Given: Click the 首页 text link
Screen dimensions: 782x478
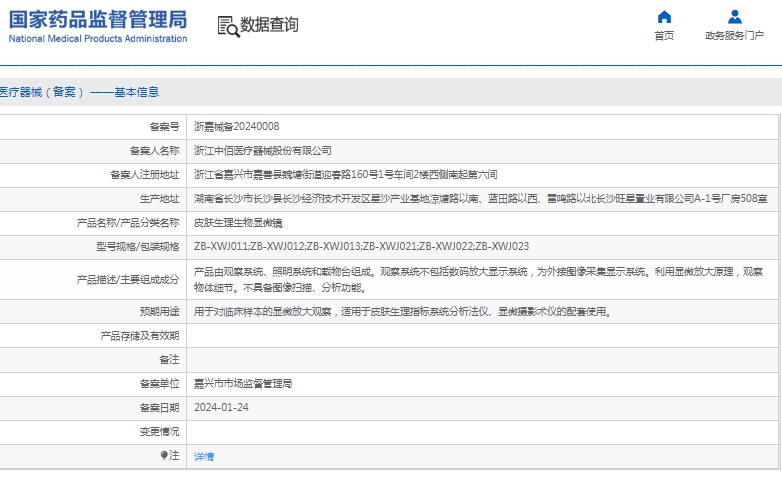Looking at the screenshot, I should (664, 35).
